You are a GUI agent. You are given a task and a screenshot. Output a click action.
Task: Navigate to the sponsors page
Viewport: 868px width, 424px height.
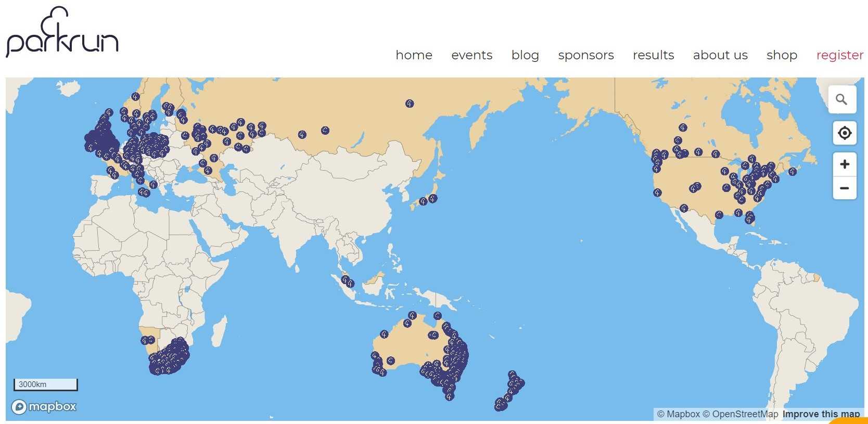point(585,55)
